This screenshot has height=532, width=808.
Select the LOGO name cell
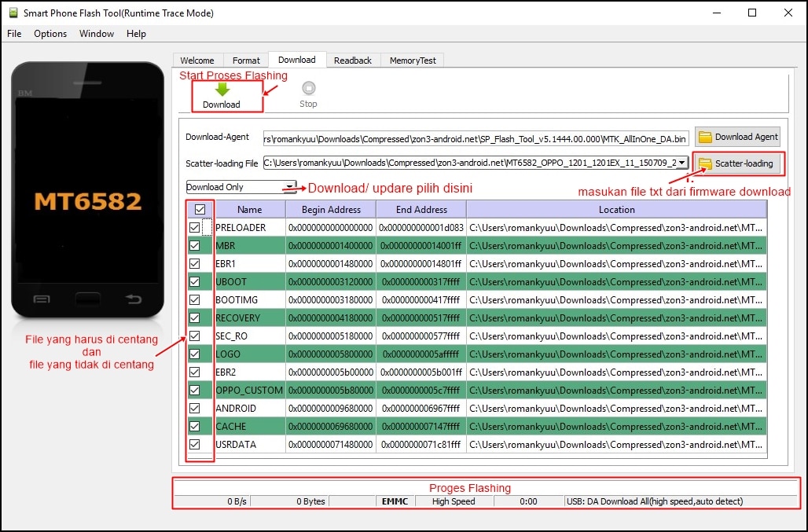(250, 354)
